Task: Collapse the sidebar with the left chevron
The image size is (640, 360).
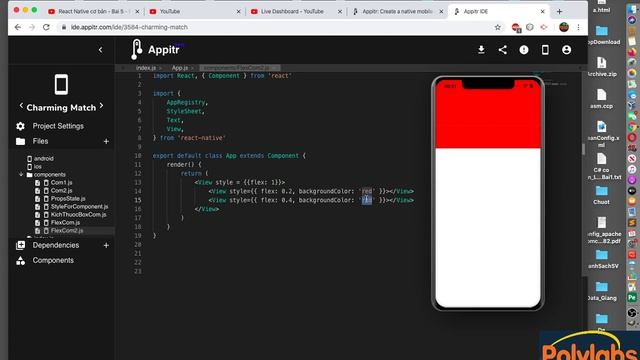Action: (100, 50)
